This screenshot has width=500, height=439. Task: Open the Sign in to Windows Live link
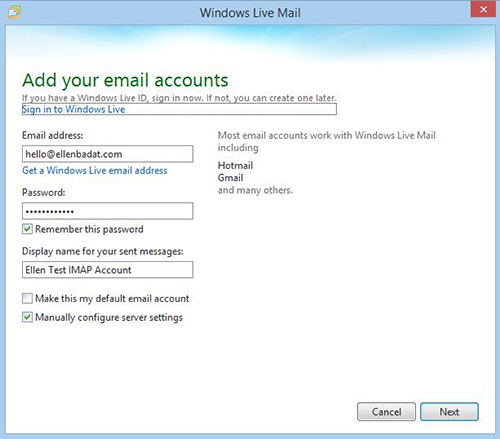click(x=74, y=109)
